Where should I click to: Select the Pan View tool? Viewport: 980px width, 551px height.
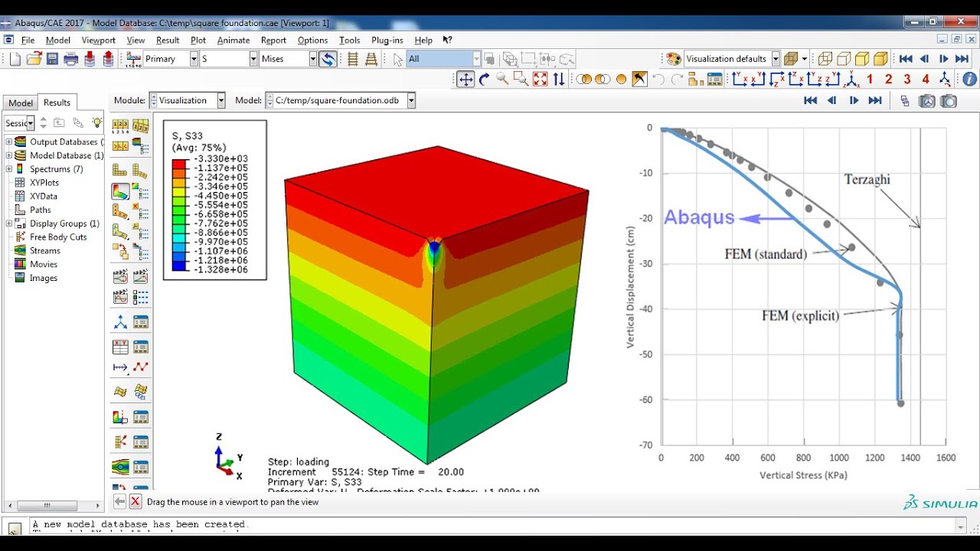tap(465, 79)
